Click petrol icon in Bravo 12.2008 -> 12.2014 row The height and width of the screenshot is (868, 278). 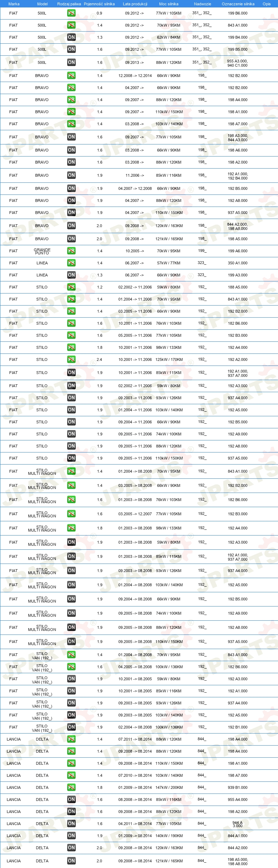(x=71, y=76)
